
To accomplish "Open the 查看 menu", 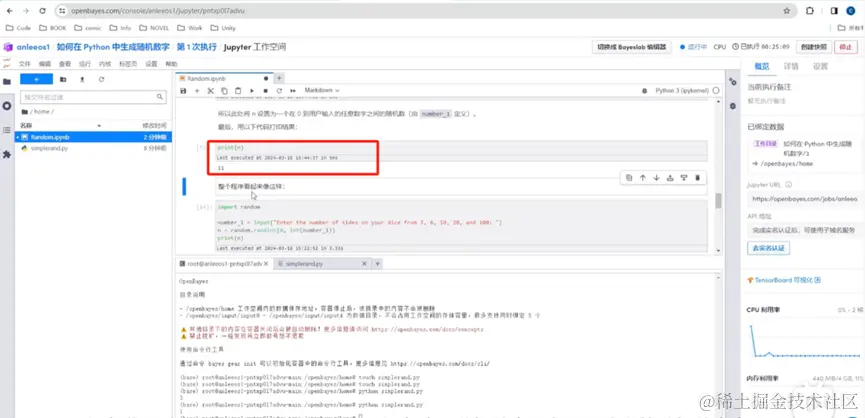I will (x=65, y=64).
